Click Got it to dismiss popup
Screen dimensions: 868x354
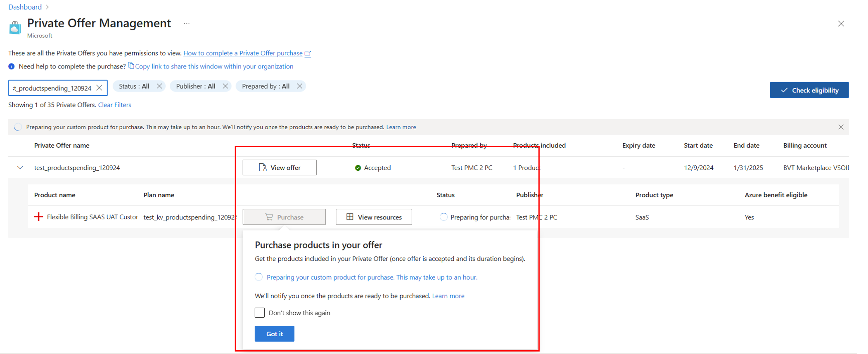(275, 334)
